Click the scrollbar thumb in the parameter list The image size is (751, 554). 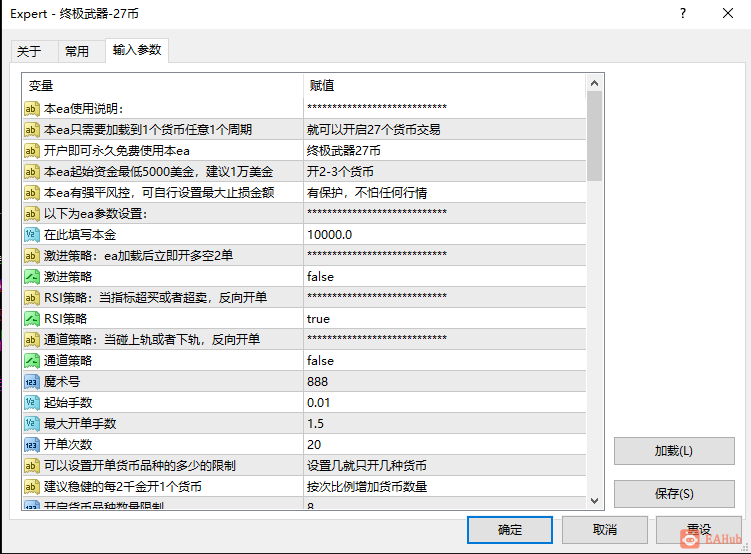click(x=594, y=136)
